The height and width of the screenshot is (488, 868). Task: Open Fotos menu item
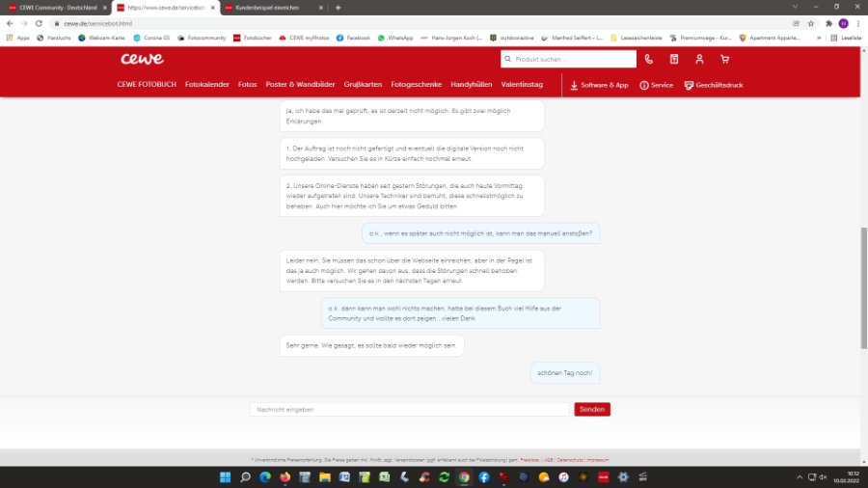[248, 85]
